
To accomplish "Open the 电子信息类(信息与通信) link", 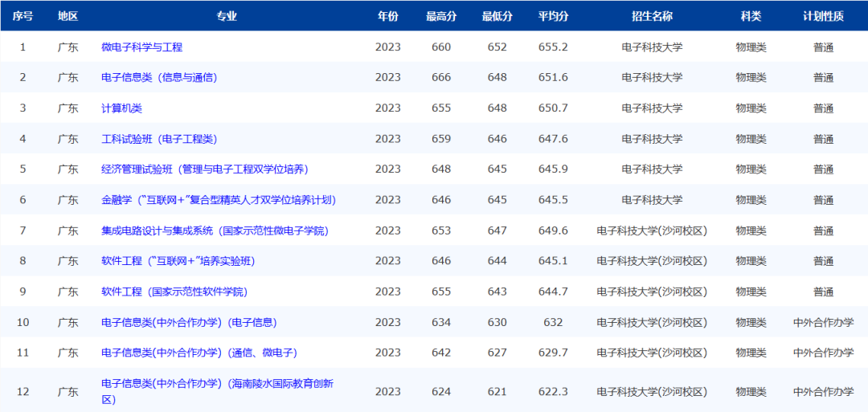I will pos(159,77).
